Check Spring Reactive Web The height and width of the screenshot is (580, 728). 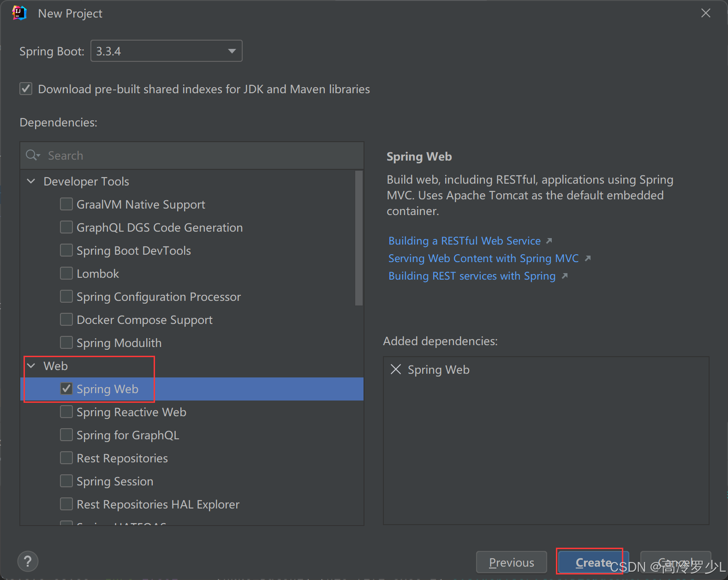point(66,412)
